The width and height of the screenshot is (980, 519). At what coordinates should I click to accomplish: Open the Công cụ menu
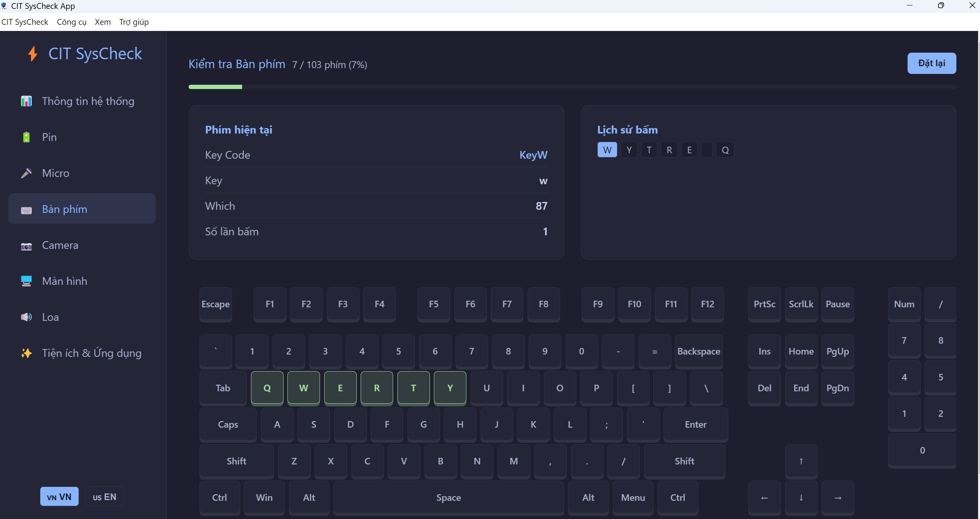pyautogui.click(x=72, y=22)
